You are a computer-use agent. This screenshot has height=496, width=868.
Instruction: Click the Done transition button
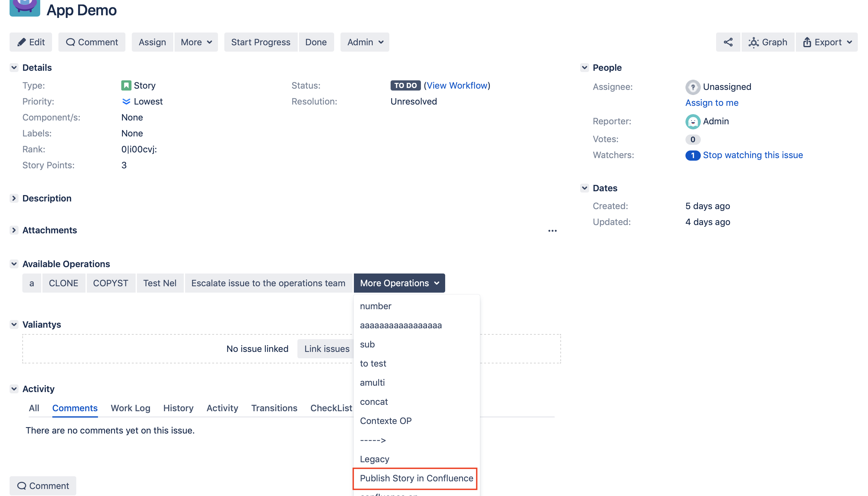[316, 42]
